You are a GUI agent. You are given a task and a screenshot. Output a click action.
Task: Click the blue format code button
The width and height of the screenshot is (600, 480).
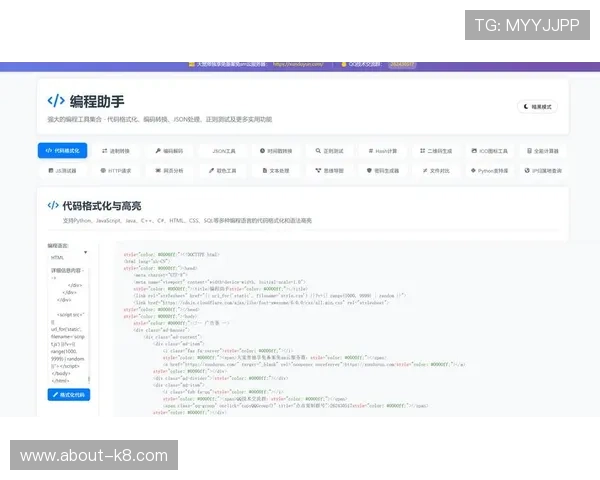click(x=69, y=395)
